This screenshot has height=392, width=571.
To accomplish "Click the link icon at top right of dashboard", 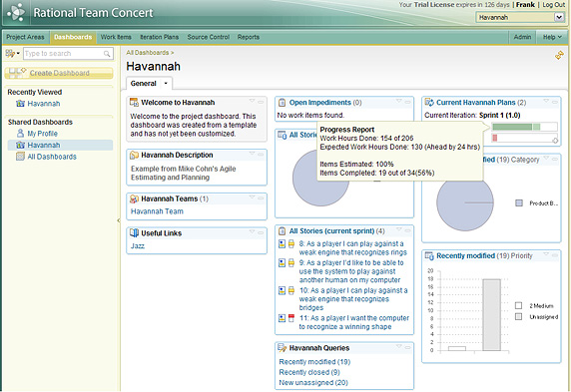I will click(x=559, y=55).
